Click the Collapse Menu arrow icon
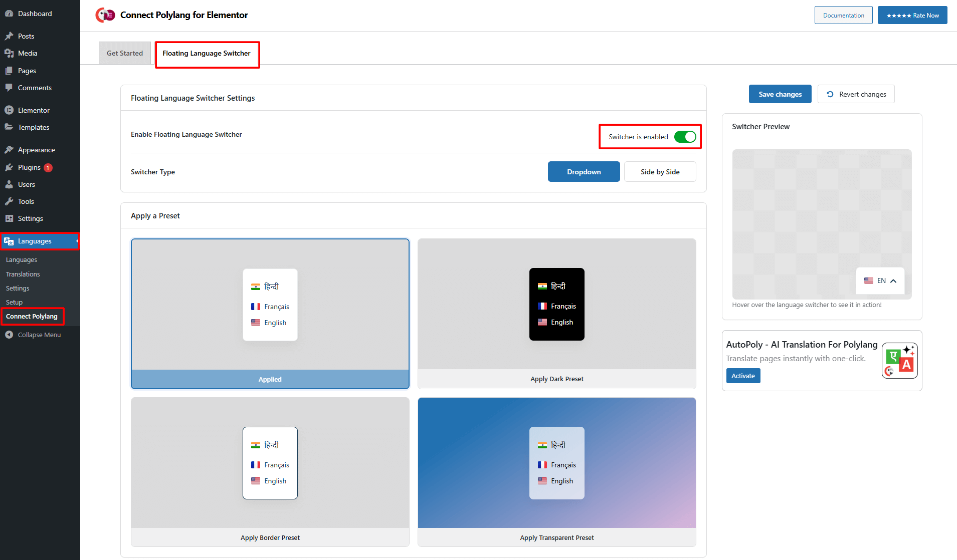The image size is (957, 560). (x=9, y=335)
